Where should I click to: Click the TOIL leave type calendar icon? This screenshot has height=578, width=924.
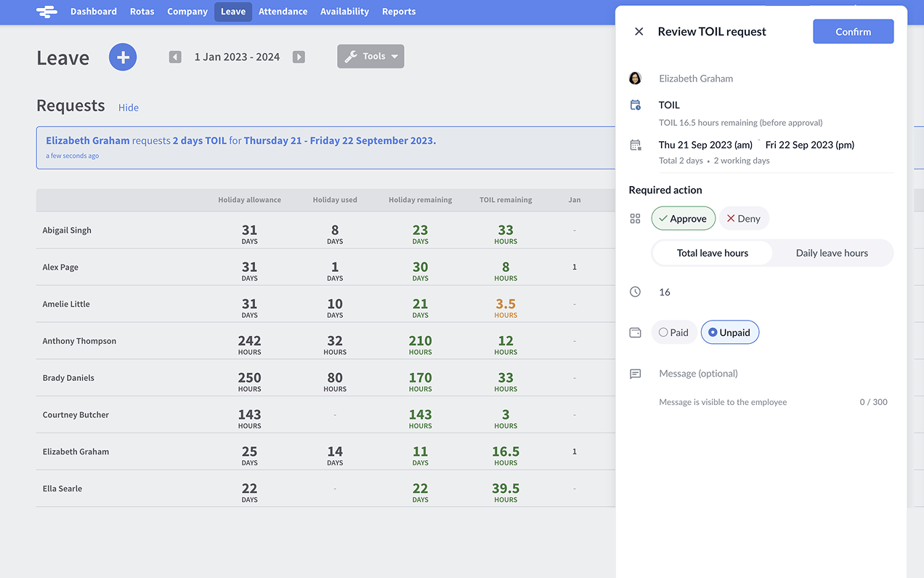point(636,105)
